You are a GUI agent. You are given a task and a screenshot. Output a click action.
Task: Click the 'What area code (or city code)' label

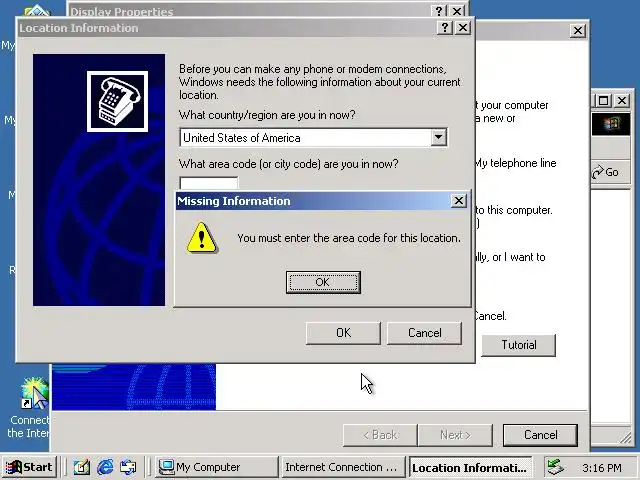(x=289, y=164)
